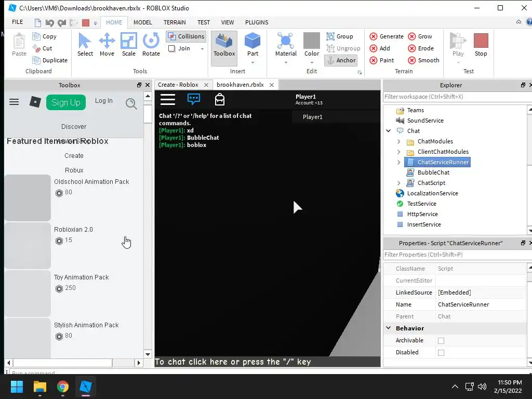
Task: Select the Grow terrain tool
Action: (x=420, y=36)
